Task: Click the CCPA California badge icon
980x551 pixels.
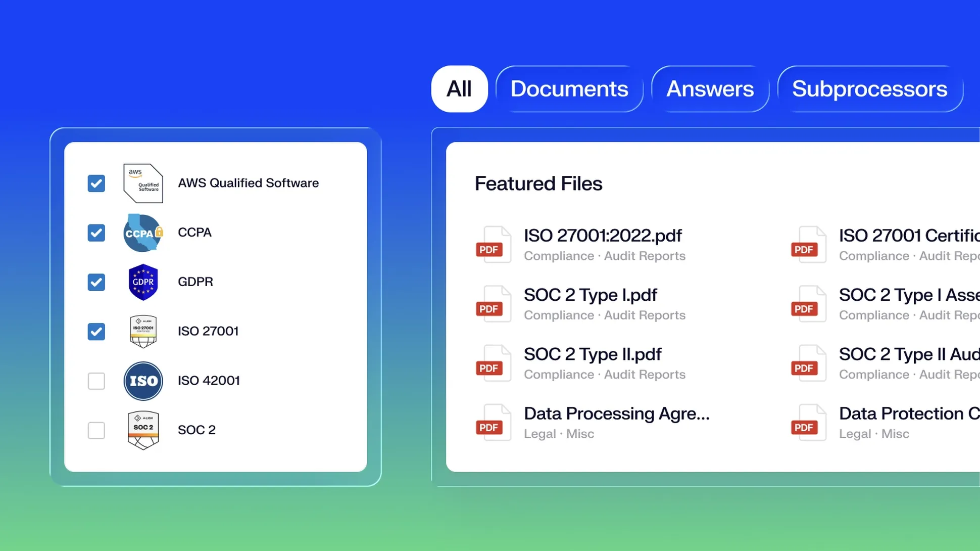Action: [143, 233]
